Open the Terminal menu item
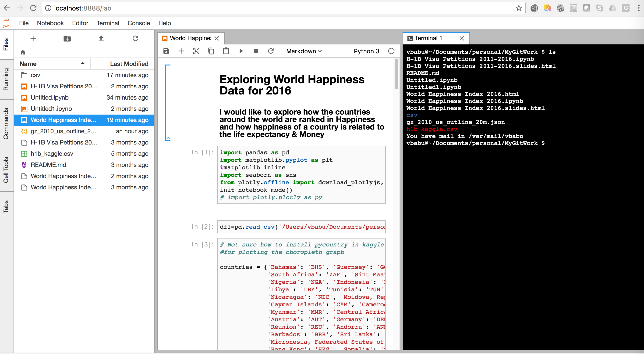 (107, 23)
